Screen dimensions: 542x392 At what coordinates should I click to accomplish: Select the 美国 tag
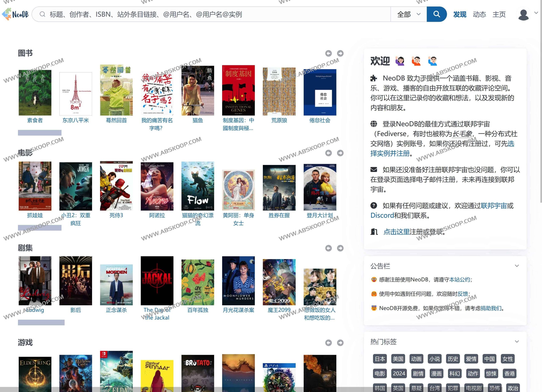coord(398,359)
